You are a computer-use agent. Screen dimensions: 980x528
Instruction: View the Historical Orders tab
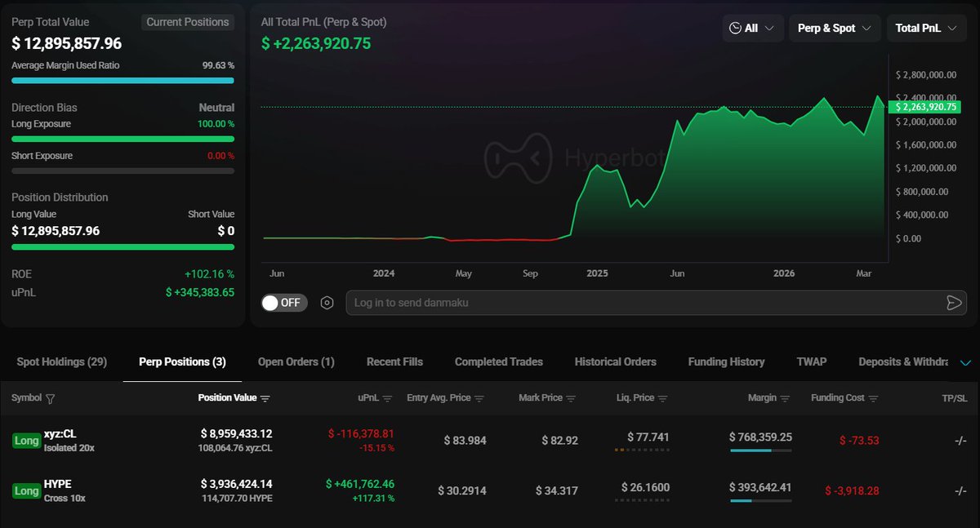click(x=616, y=362)
